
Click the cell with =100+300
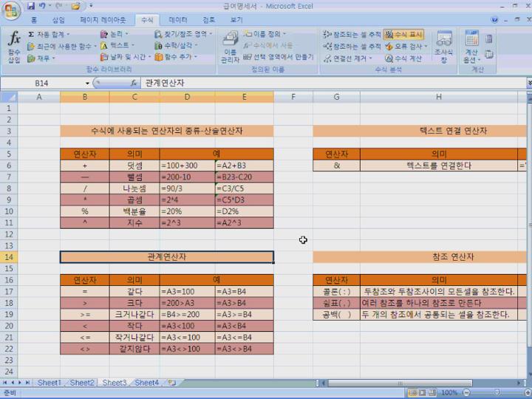[187, 166]
